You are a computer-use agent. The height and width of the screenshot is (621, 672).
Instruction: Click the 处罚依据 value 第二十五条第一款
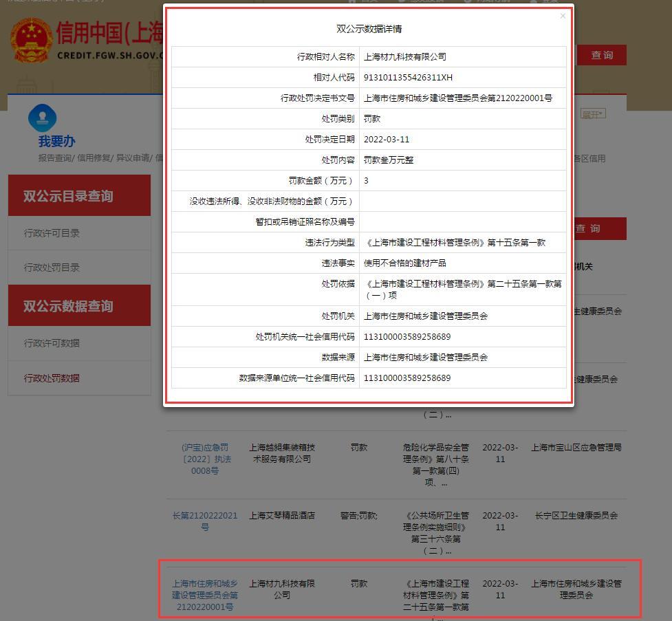tap(463, 290)
